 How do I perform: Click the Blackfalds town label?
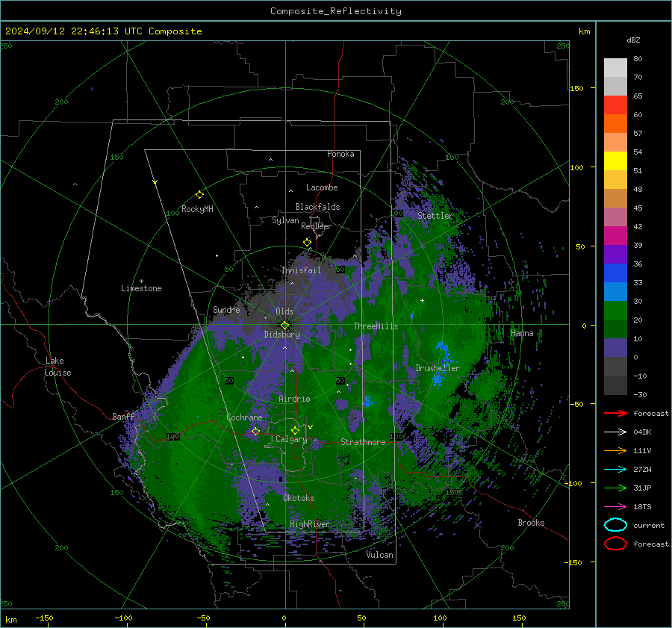click(x=317, y=207)
